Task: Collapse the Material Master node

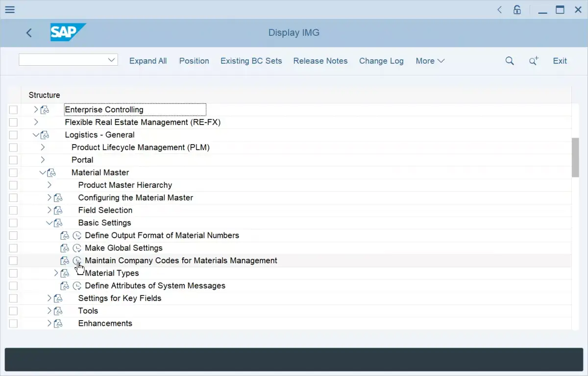Action: pyautogui.click(x=43, y=173)
